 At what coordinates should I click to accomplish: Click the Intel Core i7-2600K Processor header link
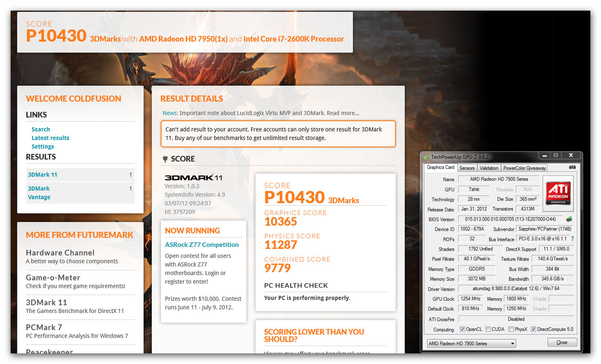point(293,39)
